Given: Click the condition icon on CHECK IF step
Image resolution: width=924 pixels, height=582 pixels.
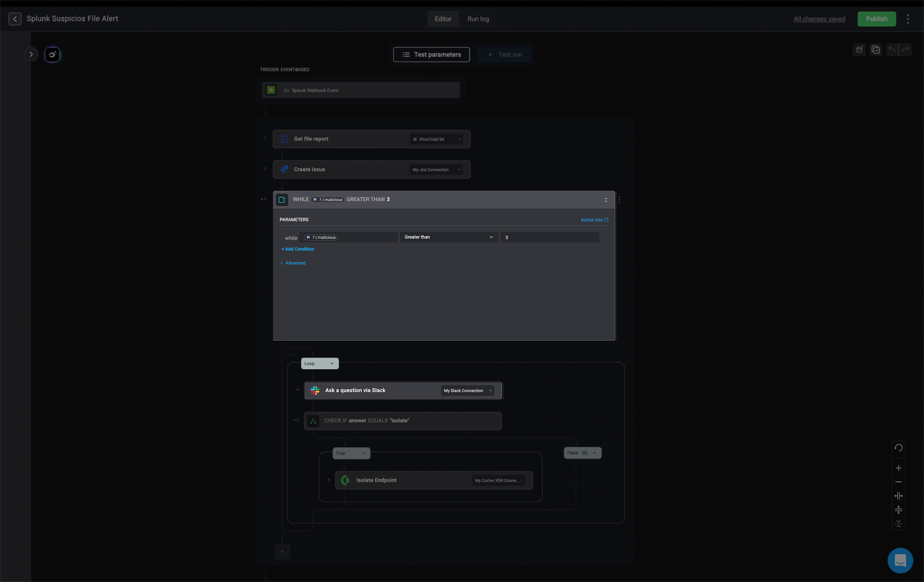Looking at the screenshot, I should click(313, 421).
